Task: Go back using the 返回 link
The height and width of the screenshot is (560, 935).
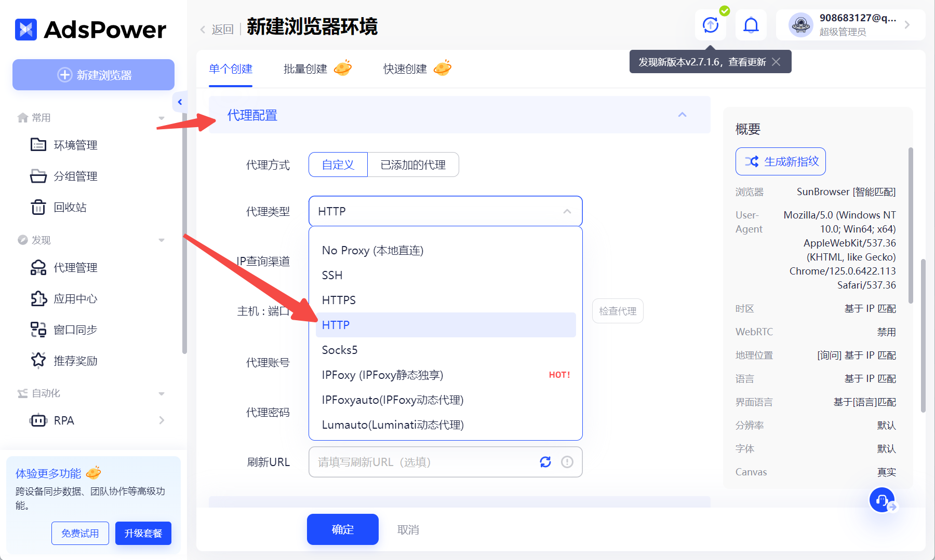Action: (217, 30)
